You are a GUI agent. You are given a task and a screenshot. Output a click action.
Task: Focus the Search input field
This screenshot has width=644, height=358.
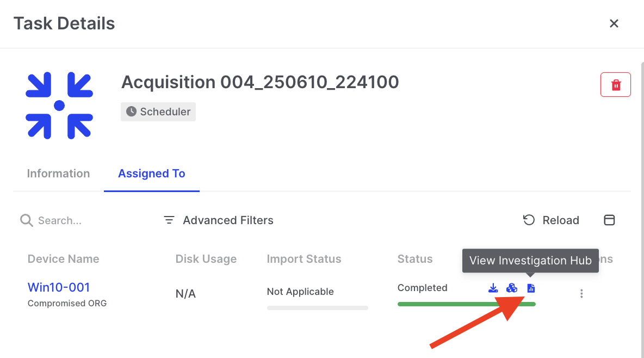pyautogui.click(x=87, y=221)
